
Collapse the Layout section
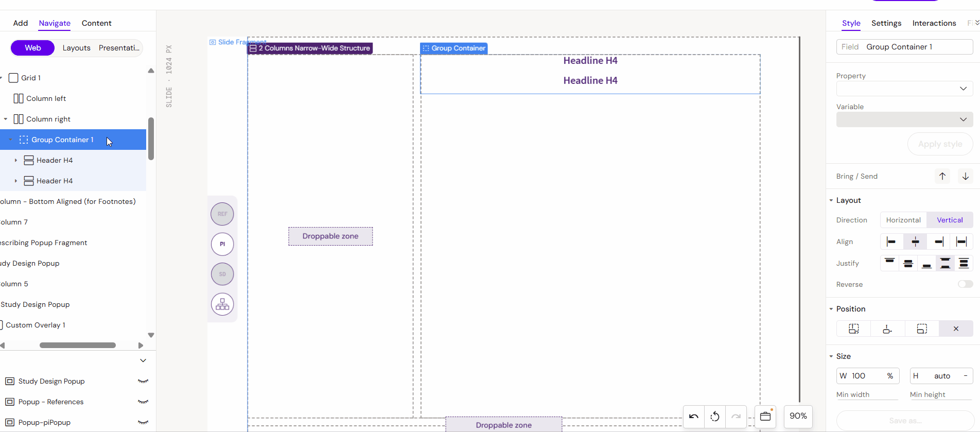coord(831,200)
